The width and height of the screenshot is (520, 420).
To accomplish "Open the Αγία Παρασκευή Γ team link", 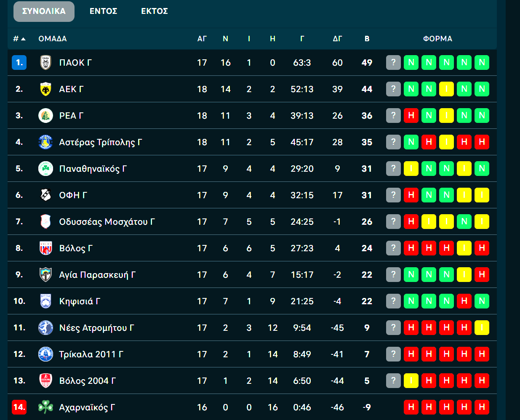I will coord(97,275).
